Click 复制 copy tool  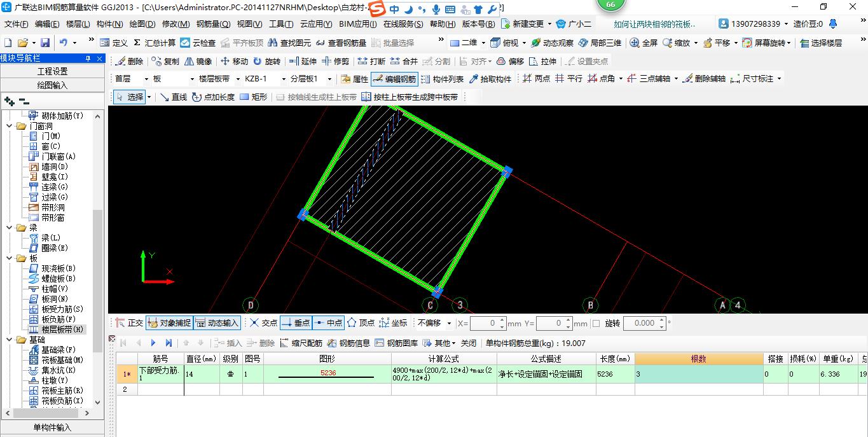coord(165,62)
